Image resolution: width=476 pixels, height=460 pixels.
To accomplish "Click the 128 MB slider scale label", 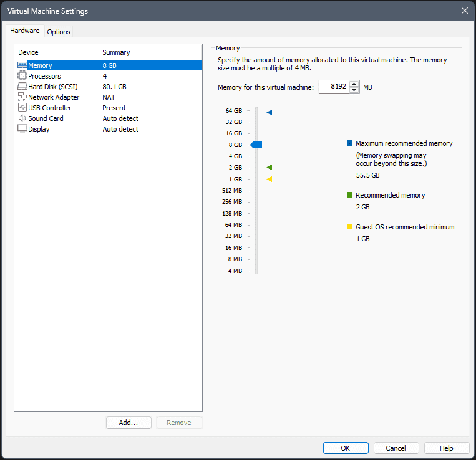I will pos(232,213).
